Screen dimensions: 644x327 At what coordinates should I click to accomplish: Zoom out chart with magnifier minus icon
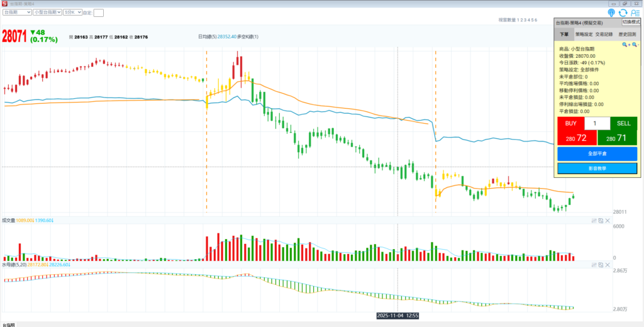(635, 45)
